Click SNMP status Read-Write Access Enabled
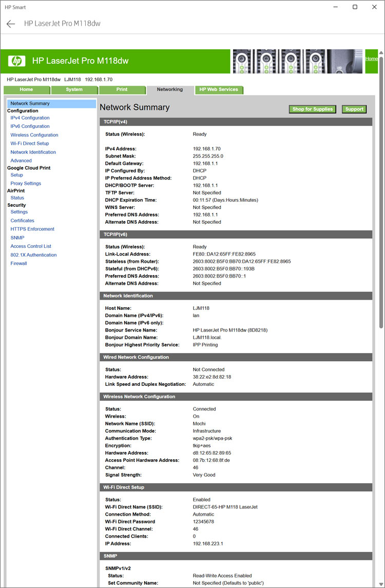 click(x=222, y=576)
